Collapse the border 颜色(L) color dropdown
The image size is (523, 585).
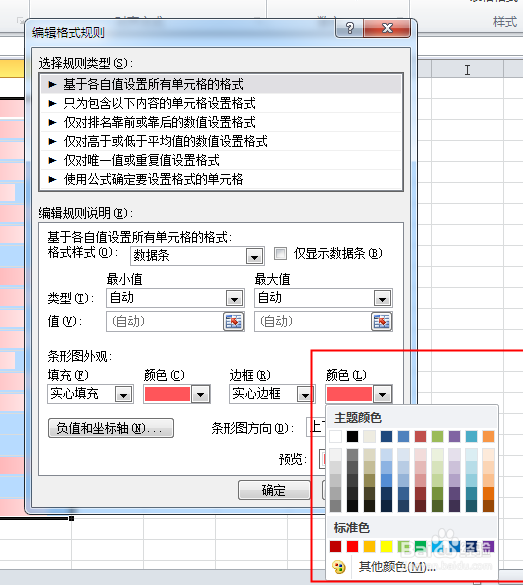(382, 394)
